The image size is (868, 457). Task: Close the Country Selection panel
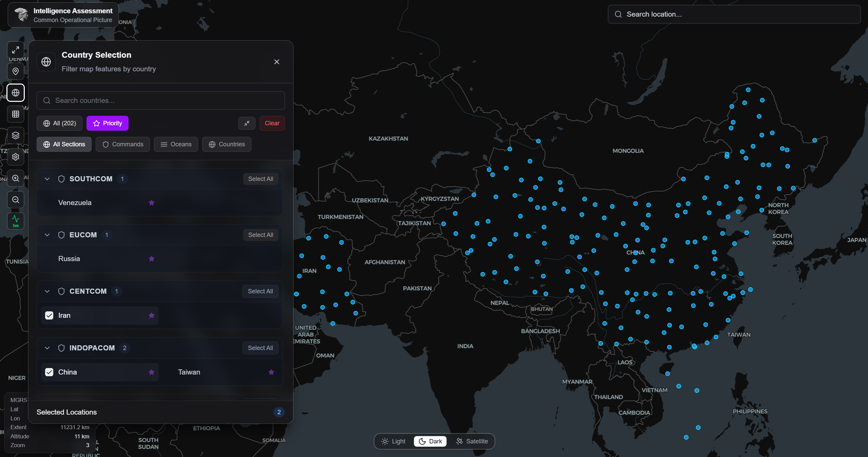pyautogui.click(x=277, y=62)
